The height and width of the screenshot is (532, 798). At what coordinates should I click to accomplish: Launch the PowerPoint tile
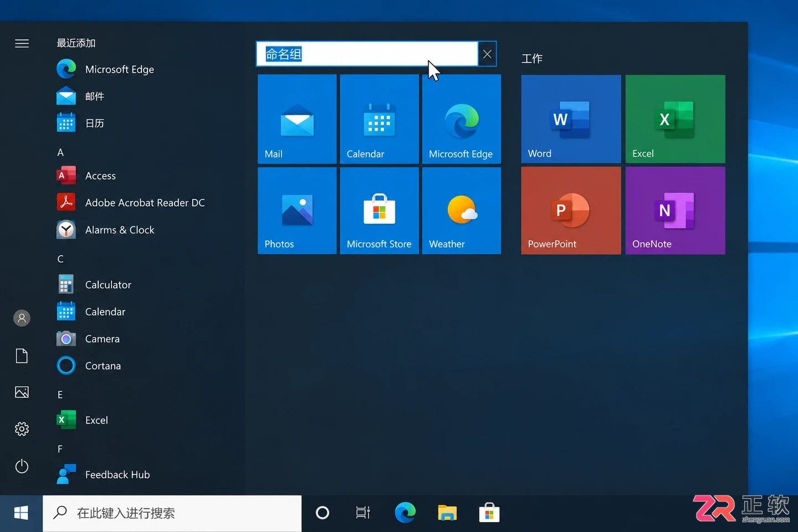[571, 211]
